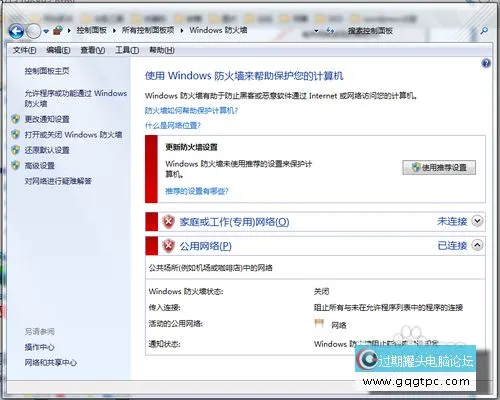Open the 帮助(H) menu
The width and height of the screenshot is (500, 400).
click(162, 50)
